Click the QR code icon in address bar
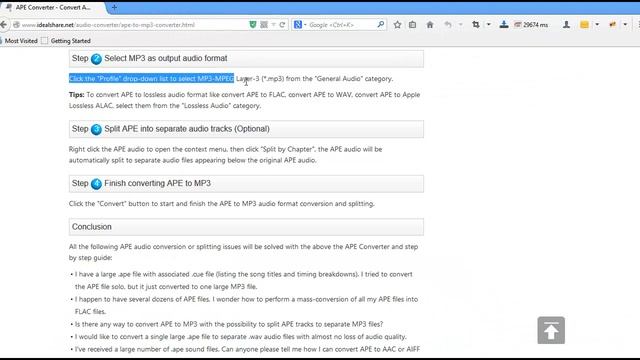 tap(264, 25)
